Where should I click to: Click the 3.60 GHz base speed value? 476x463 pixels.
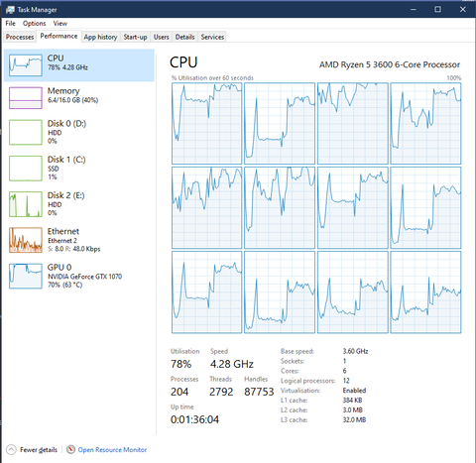click(x=355, y=351)
